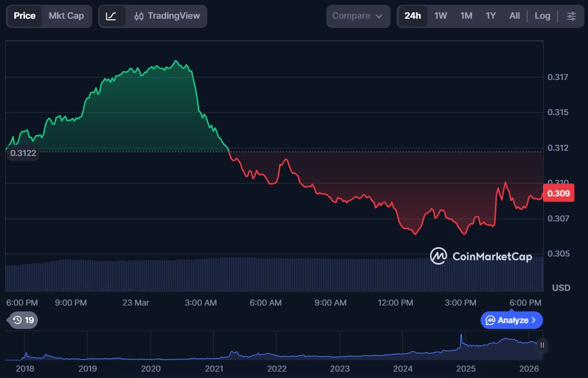Show All time price history

coord(514,16)
